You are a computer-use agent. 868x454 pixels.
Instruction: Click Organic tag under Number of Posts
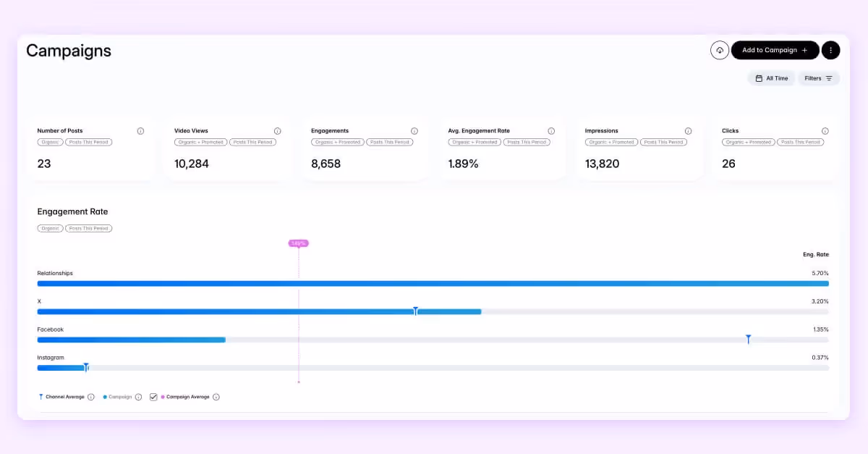pos(51,142)
